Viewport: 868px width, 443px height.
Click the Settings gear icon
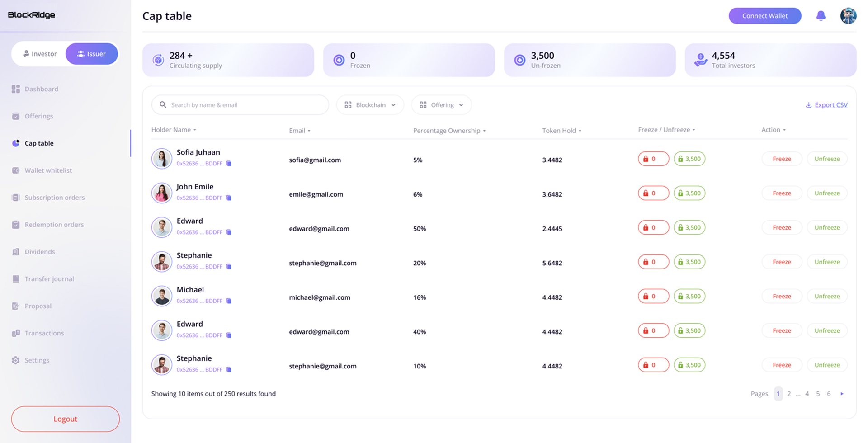coord(16,360)
